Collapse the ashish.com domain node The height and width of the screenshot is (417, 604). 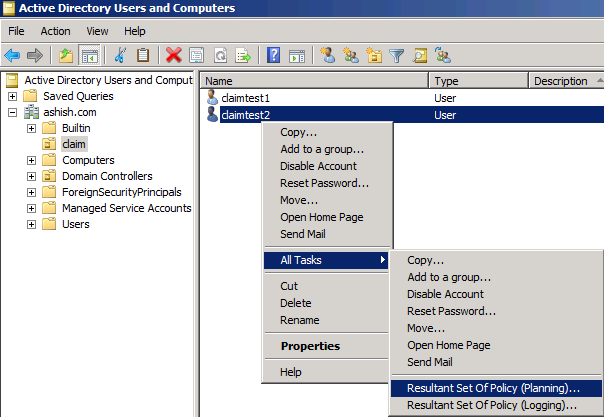coord(12,112)
